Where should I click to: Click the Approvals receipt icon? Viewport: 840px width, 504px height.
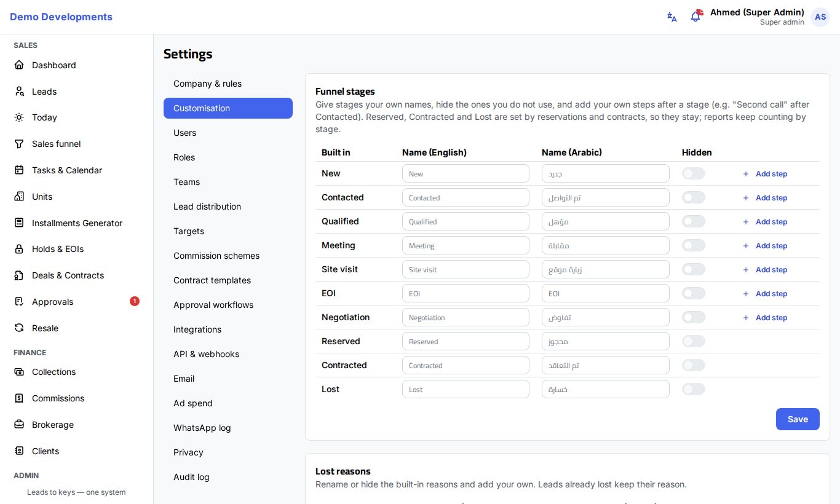pyautogui.click(x=19, y=302)
